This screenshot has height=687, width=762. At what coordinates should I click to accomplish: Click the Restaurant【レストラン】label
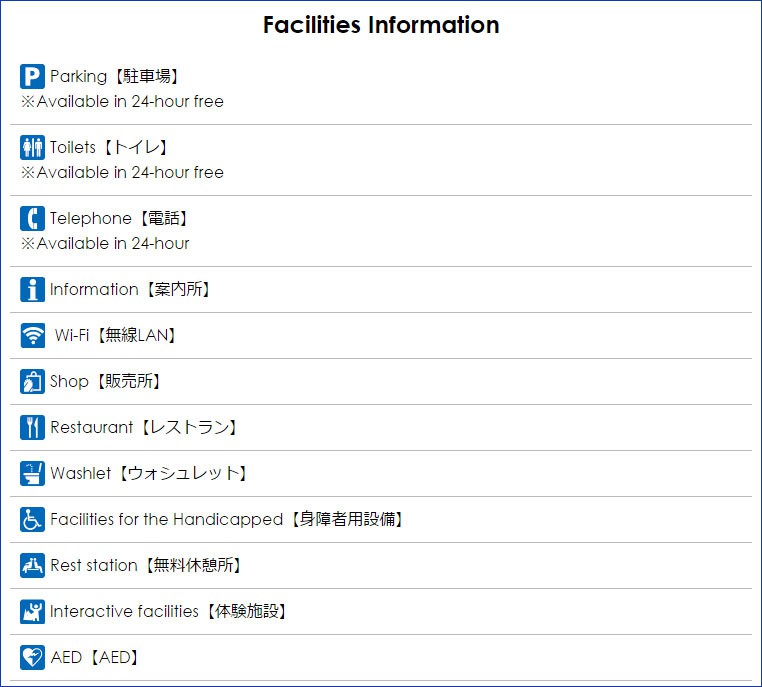(x=145, y=427)
